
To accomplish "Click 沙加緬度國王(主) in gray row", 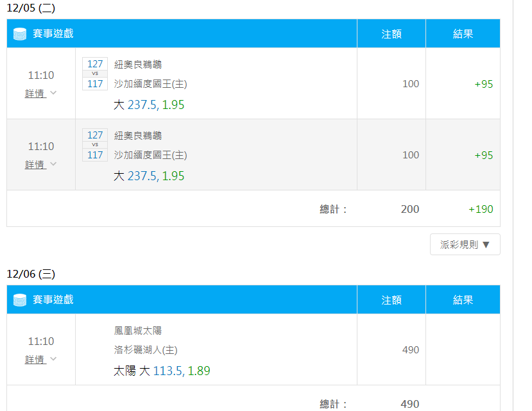I will (x=150, y=155).
